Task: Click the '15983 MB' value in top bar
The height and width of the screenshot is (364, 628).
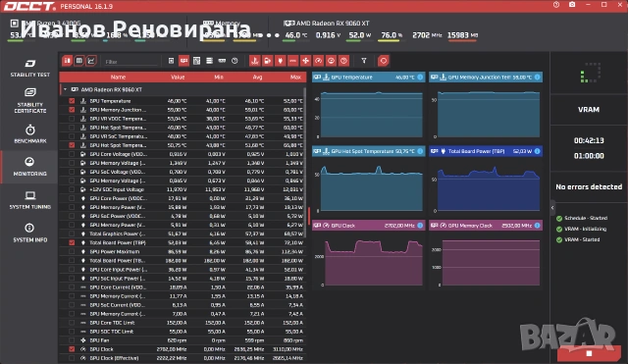Action: pyautogui.click(x=462, y=35)
